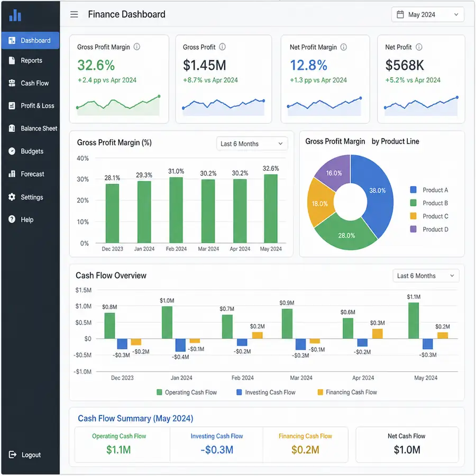This screenshot has height=476, width=476.
Task: Open Last 6 Months dropdown in Gross Profit Margin chart
Action: pos(252,143)
